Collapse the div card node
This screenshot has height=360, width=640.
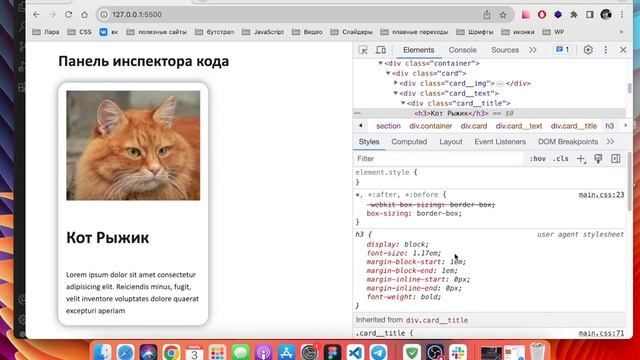(388, 73)
